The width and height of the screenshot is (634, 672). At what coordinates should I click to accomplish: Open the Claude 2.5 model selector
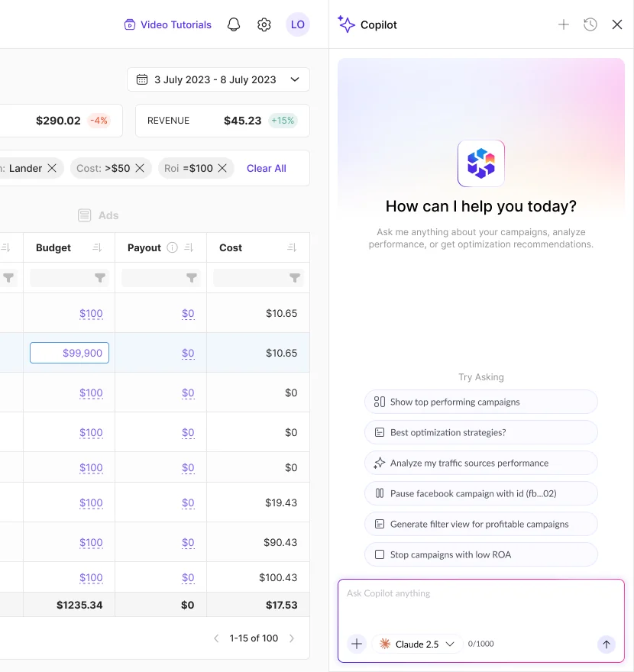point(417,644)
